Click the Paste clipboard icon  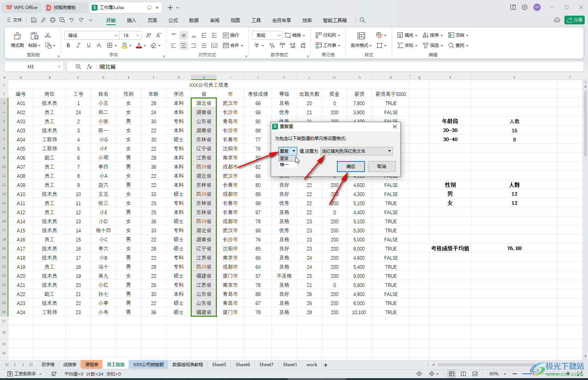(x=34, y=36)
